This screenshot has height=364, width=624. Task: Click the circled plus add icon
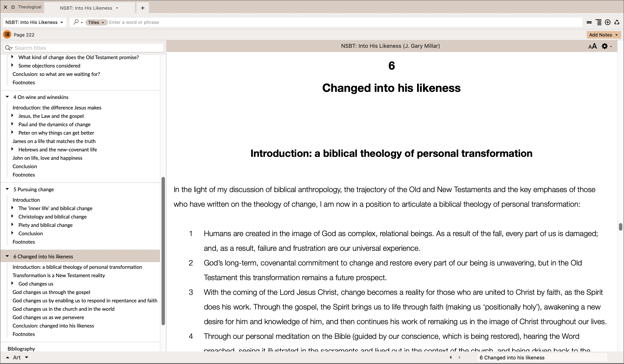pyautogui.click(x=608, y=22)
